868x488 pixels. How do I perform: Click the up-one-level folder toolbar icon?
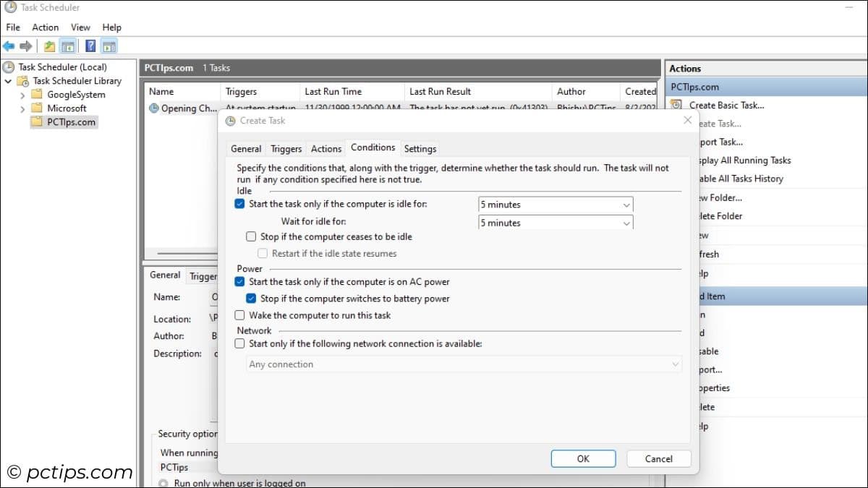click(49, 46)
